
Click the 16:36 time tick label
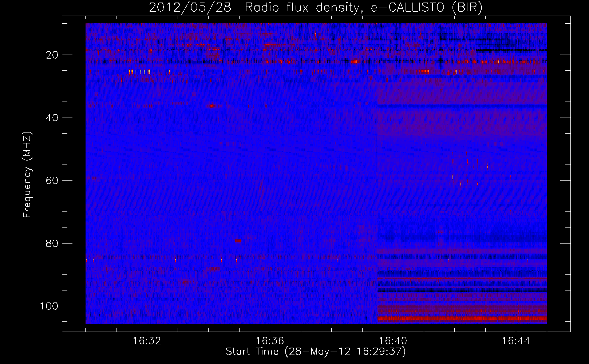click(x=270, y=341)
